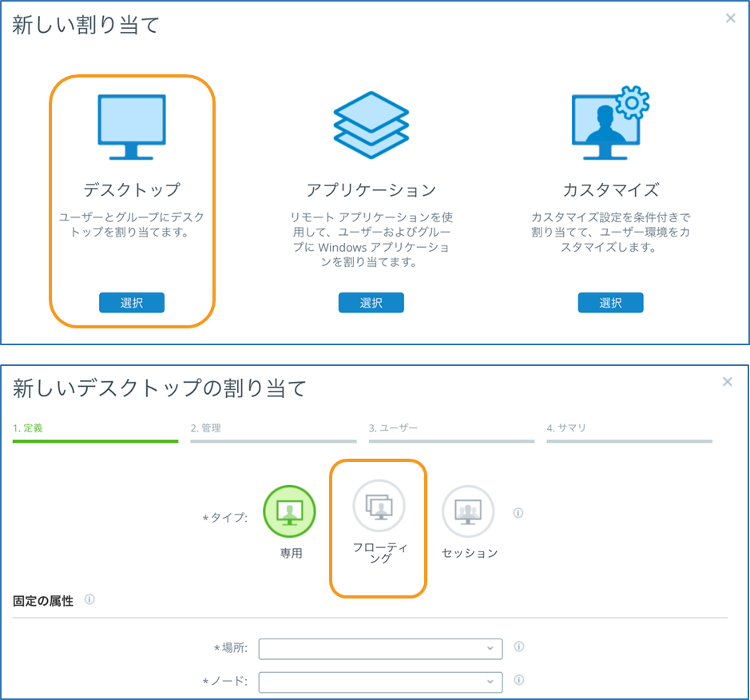Image resolution: width=750 pixels, height=700 pixels.
Task: Click info icon next to 場所 field
Action: point(519,647)
